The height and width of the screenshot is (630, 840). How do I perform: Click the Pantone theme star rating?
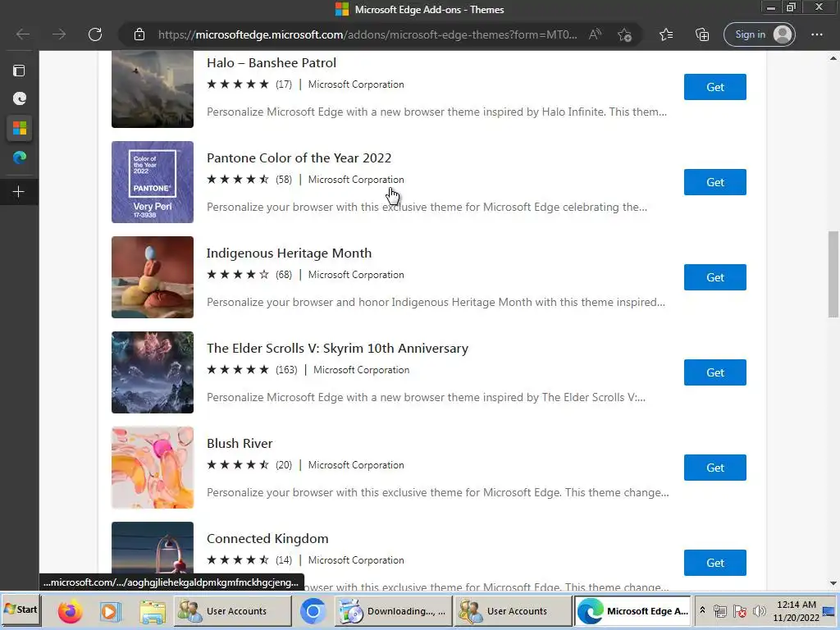pos(238,180)
